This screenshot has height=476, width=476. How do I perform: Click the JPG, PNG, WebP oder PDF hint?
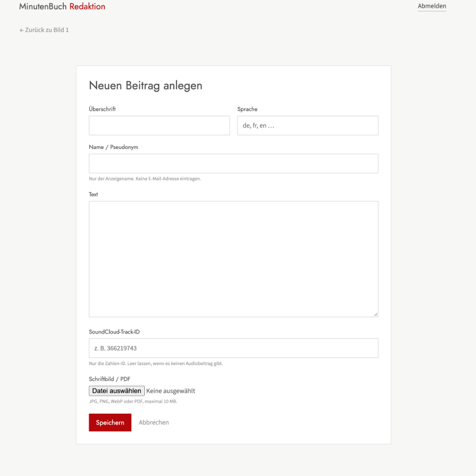(x=133, y=401)
